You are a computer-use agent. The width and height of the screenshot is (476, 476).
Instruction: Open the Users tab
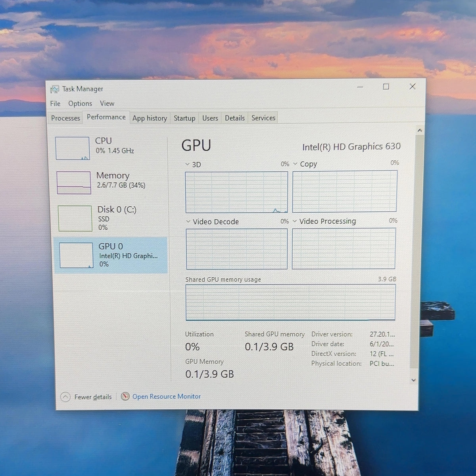point(210,118)
